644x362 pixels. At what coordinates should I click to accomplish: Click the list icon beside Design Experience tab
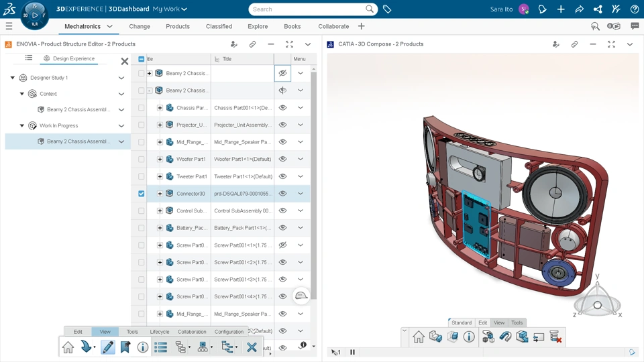click(28, 58)
